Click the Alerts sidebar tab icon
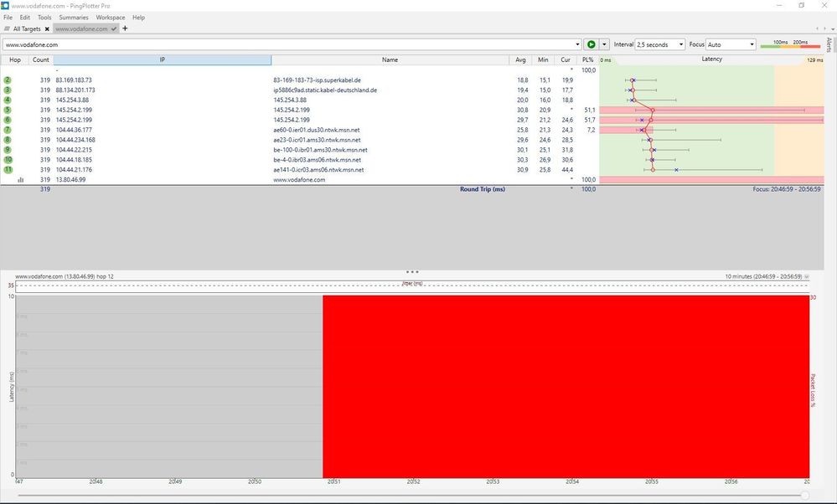 click(x=829, y=44)
